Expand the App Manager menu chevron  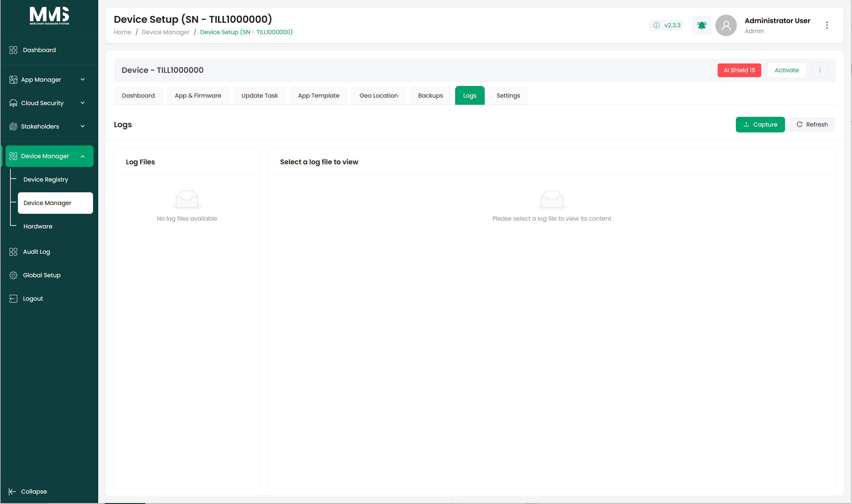coord(83,79)
